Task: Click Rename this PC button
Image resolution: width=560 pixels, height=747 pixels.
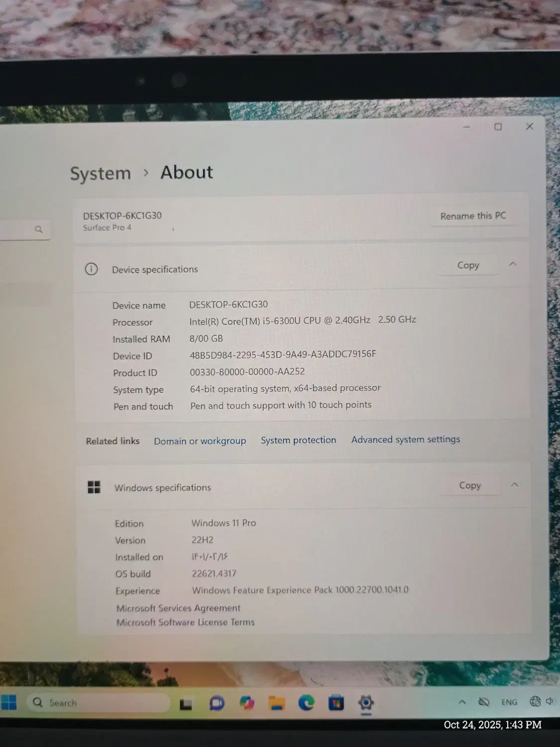Action: [x=473, y=216]
